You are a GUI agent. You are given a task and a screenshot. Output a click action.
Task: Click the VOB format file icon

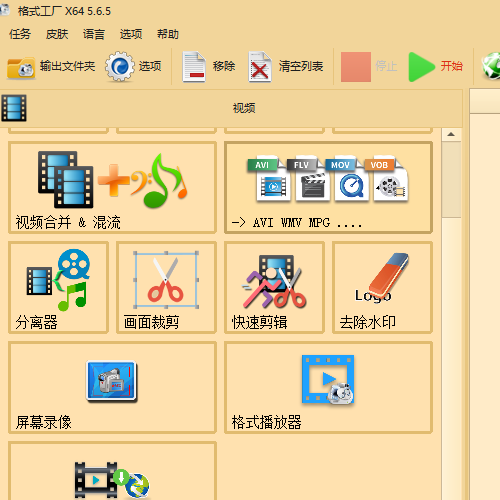386,179
